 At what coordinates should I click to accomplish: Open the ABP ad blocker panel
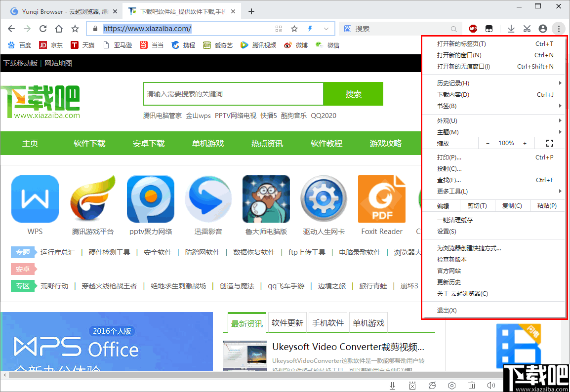(473, 28)
